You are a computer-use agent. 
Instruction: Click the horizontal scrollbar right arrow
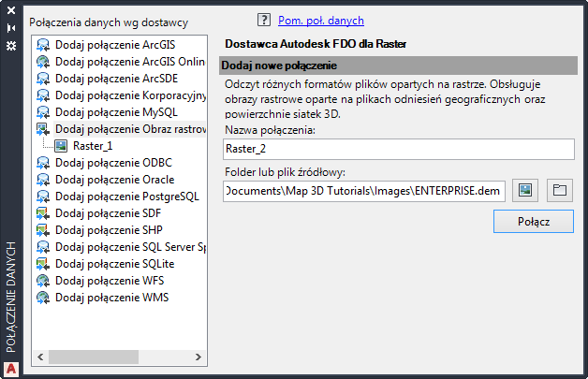[x=198, y=357]
